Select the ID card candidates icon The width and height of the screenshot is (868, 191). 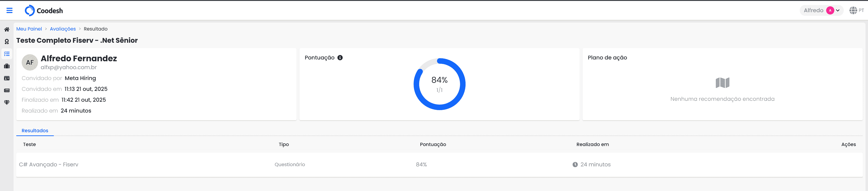[7, 78]
